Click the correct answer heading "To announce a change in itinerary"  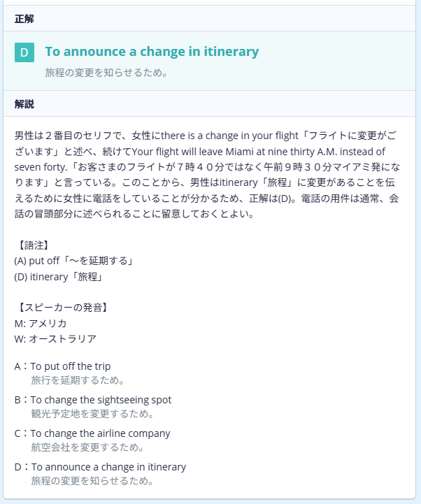pos(152,52)
